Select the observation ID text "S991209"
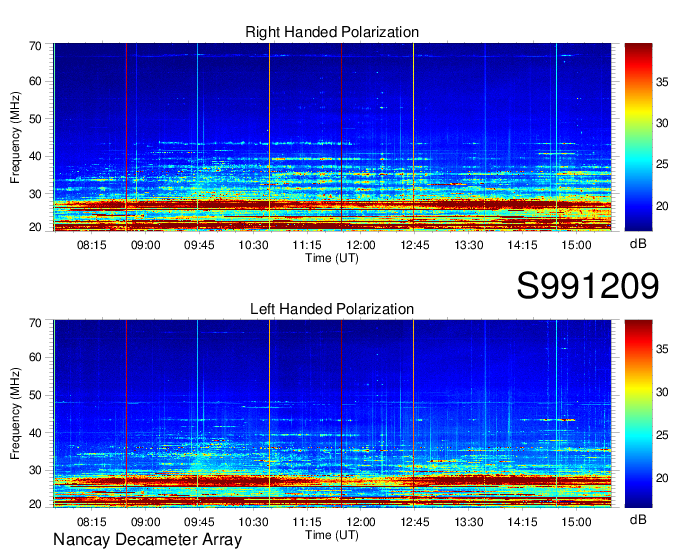This screenshot has width=680, height=552. coord(588,286)
